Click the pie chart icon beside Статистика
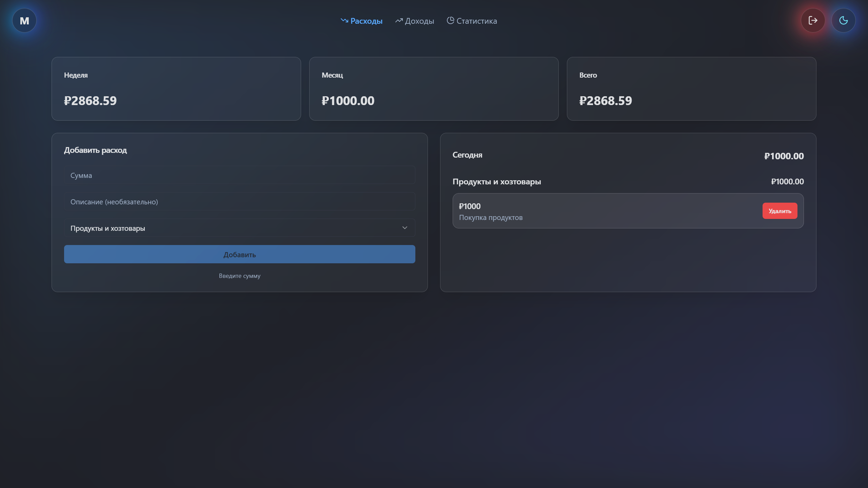This screenshot has height=488, width=868. [450, 20]
